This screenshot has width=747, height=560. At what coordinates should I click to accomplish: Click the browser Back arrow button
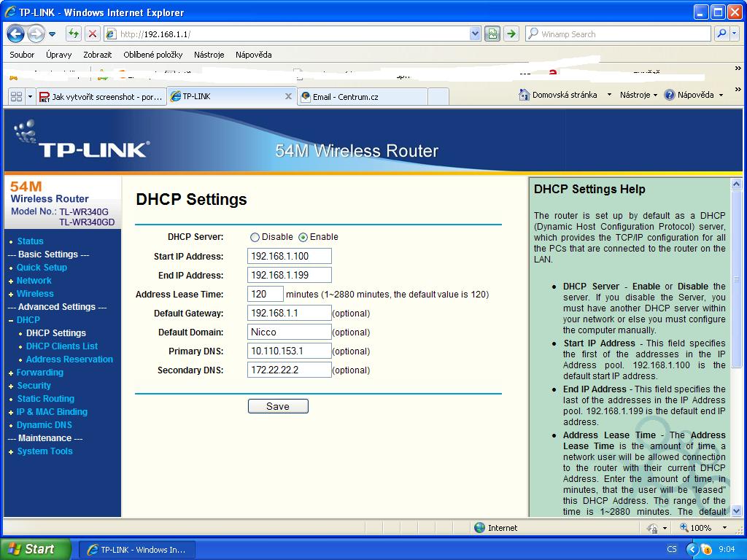[x=15, y=34]
